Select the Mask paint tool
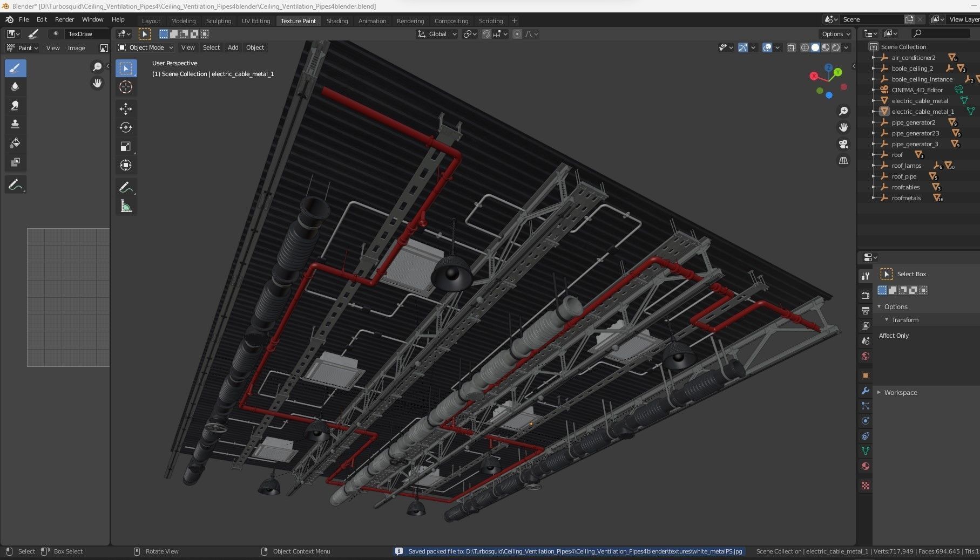This screenshot has height=560, width=980. click(15, 162)
